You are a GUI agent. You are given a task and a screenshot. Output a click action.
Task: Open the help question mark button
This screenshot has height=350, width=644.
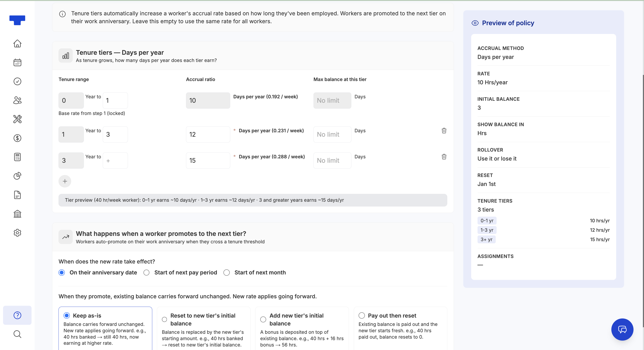(17, 315)
